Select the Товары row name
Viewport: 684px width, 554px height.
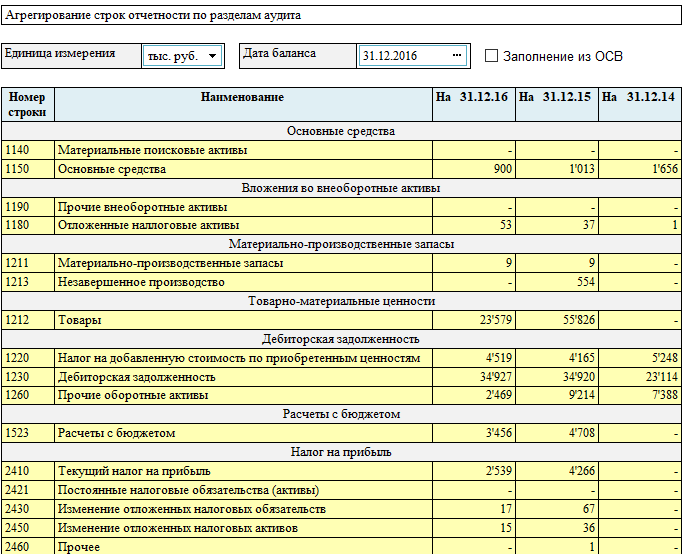click(243, 320)
